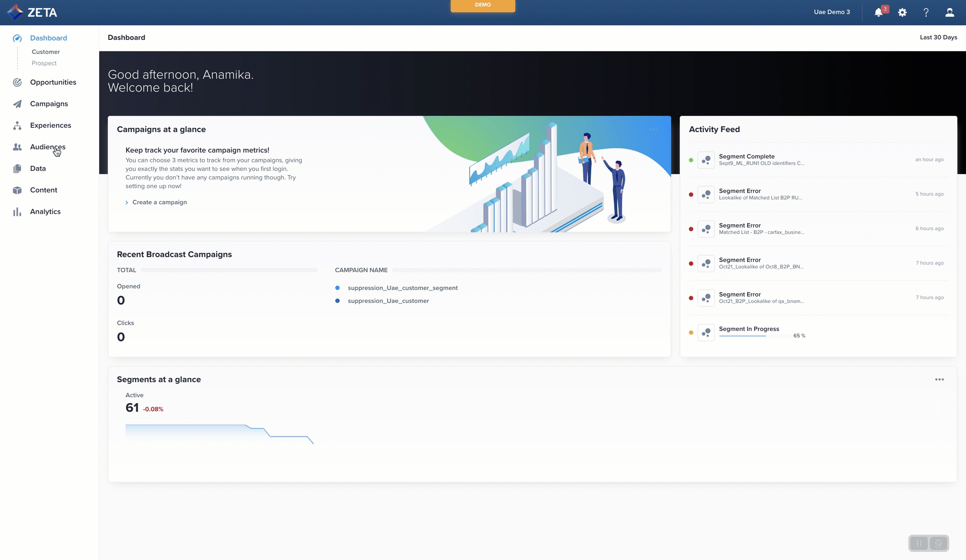Click the notifications bell icon
Viewport: 966px width, 560px height.
click(x=878, y=12)
